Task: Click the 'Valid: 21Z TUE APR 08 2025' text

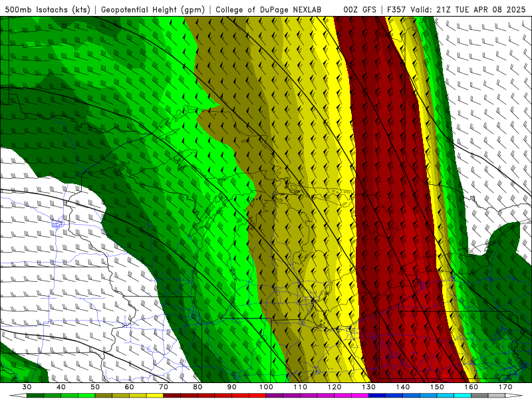Action: point(468,9)
